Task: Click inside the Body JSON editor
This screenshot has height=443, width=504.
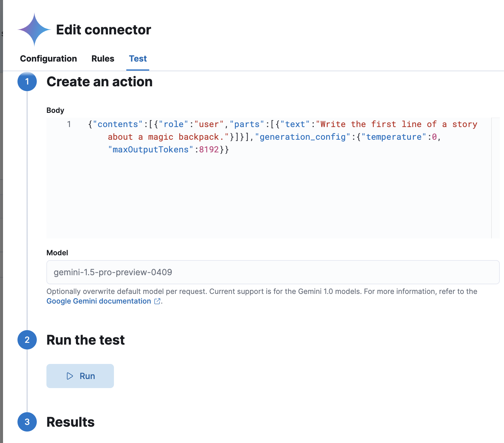Action: pyautogui.click(x=268, y=193)
